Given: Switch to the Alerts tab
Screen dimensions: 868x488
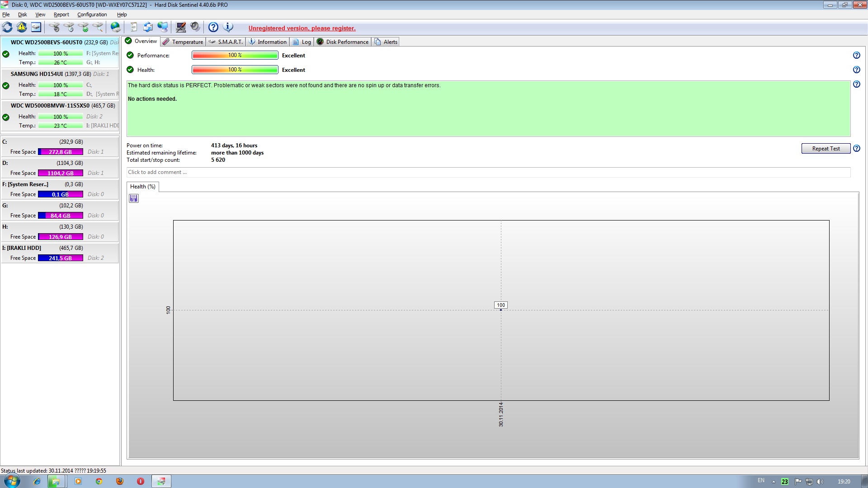Looking at the screenshot, I should 386,42.
